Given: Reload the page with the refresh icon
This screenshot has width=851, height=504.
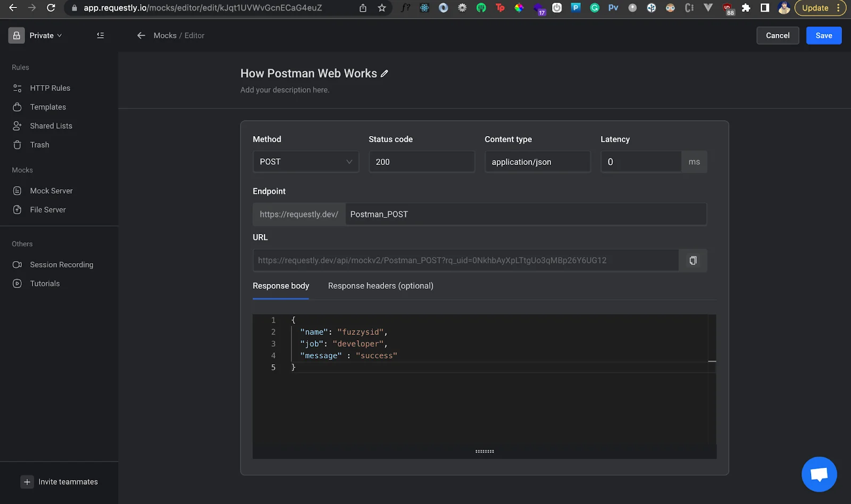Looking at the screenshot, I should pos(51,8).
